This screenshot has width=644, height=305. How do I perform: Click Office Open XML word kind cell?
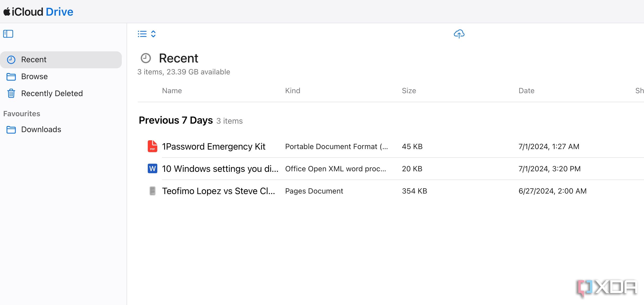pos(336,169)
